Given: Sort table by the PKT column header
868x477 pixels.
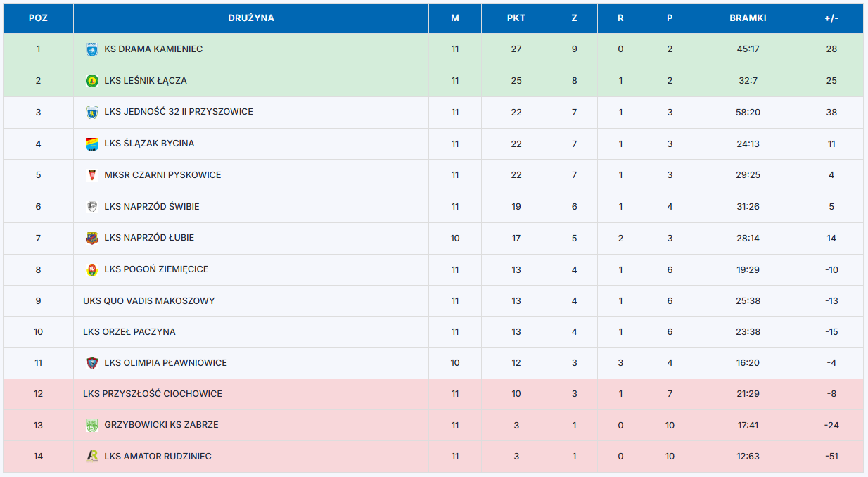Looking at the screenshot, I should (x=516, y=18).
